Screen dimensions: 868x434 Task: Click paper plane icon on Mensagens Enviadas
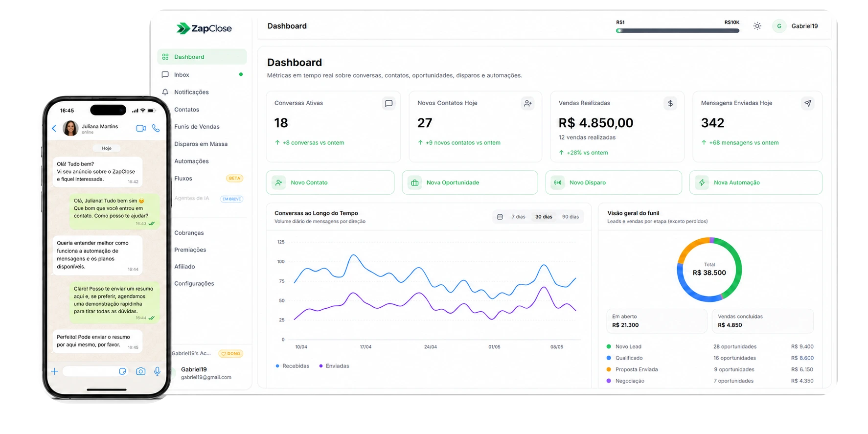click(x=808, y=103)
